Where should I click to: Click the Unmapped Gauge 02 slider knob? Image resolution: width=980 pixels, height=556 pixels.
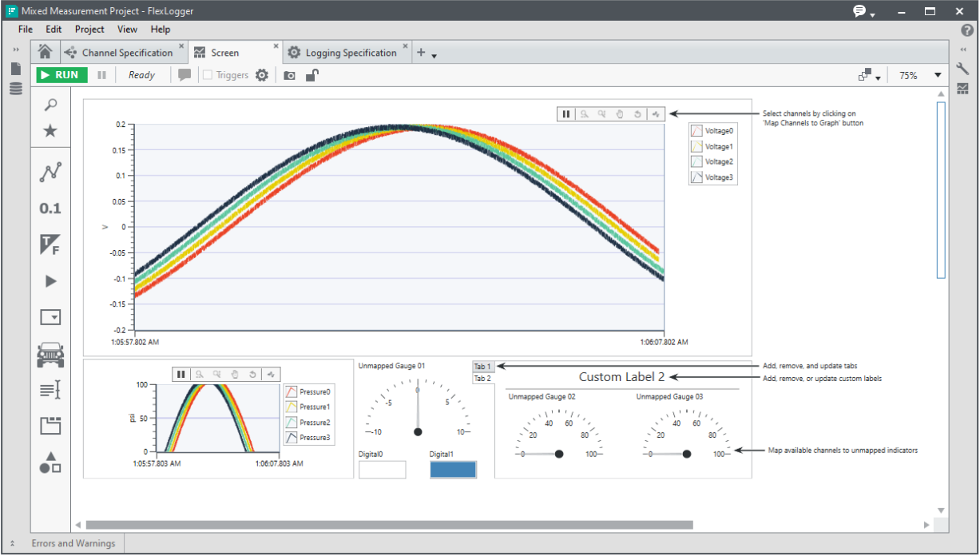coord(559,454)
